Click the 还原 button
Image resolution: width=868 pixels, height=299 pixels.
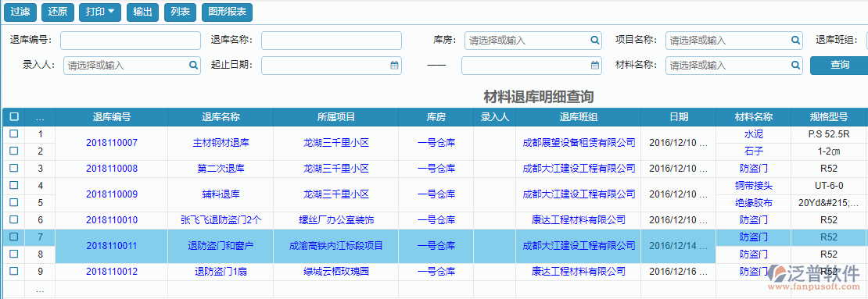(58, 12)
